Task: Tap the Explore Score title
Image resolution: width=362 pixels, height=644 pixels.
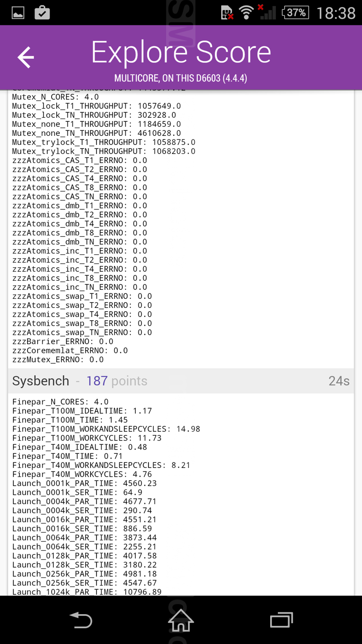Action: (181, 53)
